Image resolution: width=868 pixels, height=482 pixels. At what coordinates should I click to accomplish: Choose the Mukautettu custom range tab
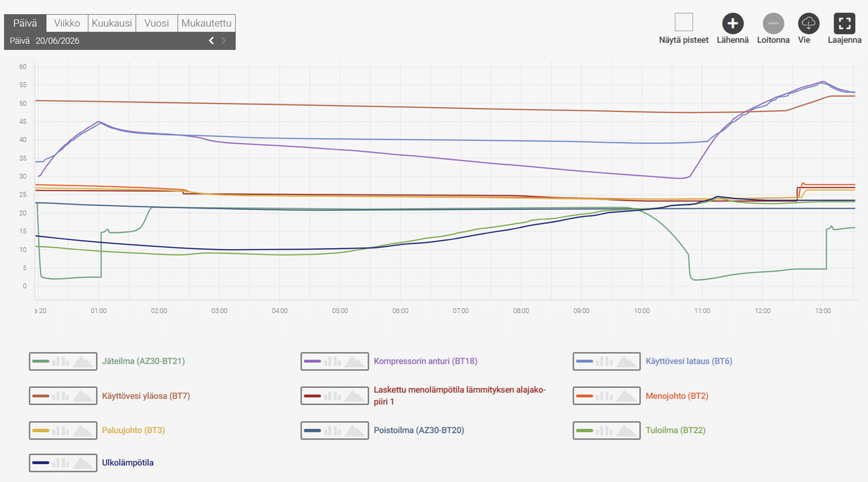[206, 23]
